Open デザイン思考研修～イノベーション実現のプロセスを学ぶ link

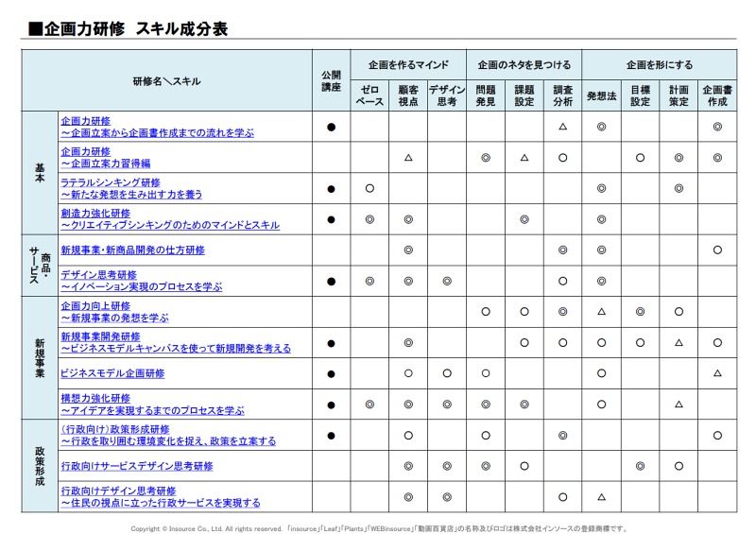pos(142,281)
